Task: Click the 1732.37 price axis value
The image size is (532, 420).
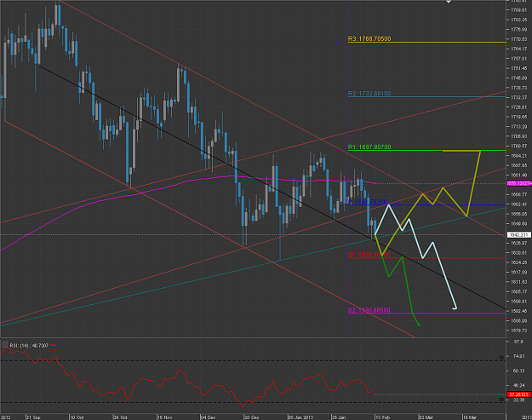Action: (x=518, y=97)
